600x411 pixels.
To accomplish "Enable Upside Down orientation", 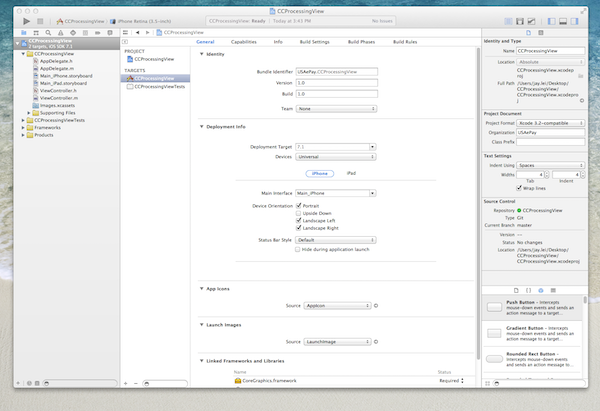I will (298, 213).
